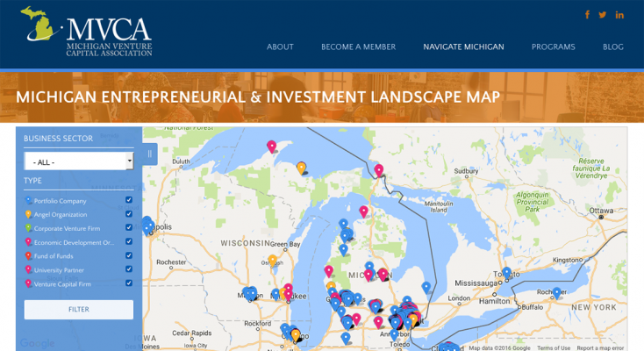Image resolution: width=644 pixels, height=351 pixels.
Task: Open the Business Sector dropdown
Action: (79, 161)
